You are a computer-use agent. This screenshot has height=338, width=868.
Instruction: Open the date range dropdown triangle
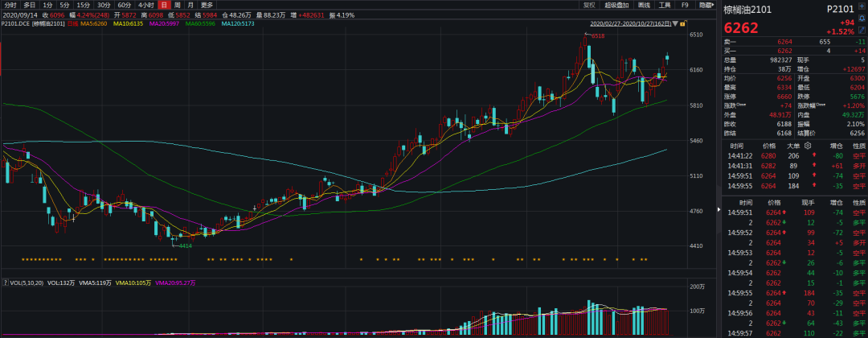[675, 24]
